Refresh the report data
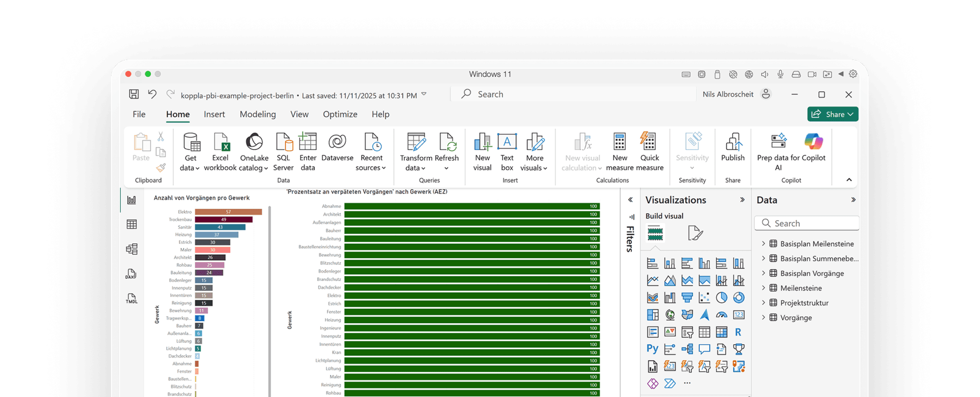980x397 pixels. click(447, 152)
